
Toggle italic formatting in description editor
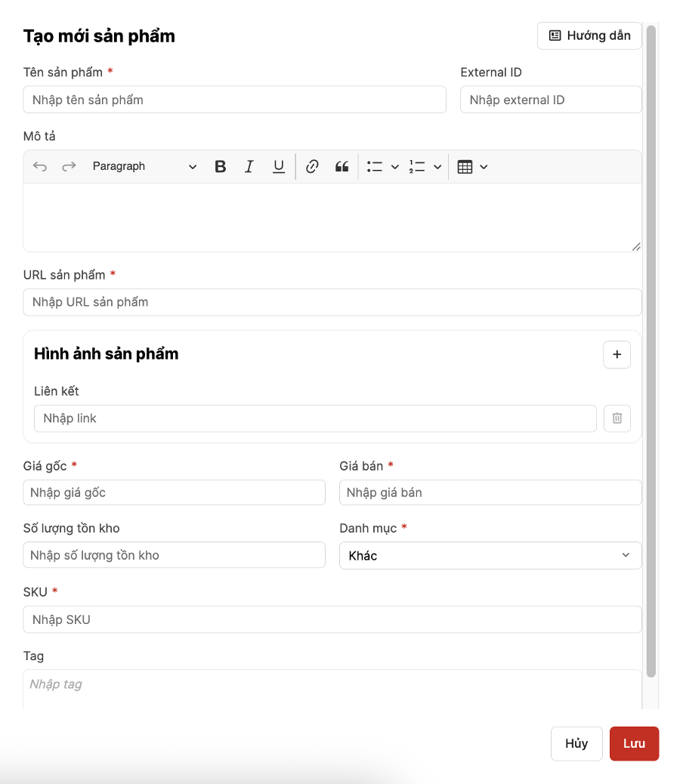tap(249, 167)
